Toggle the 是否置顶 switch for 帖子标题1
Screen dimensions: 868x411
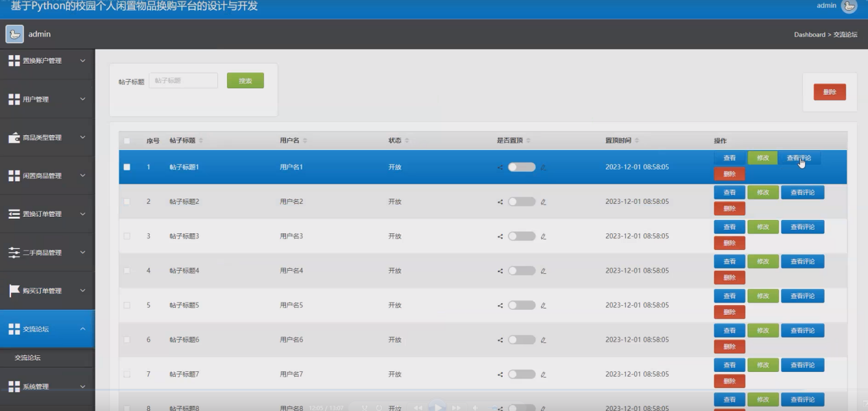coord(522,167)
